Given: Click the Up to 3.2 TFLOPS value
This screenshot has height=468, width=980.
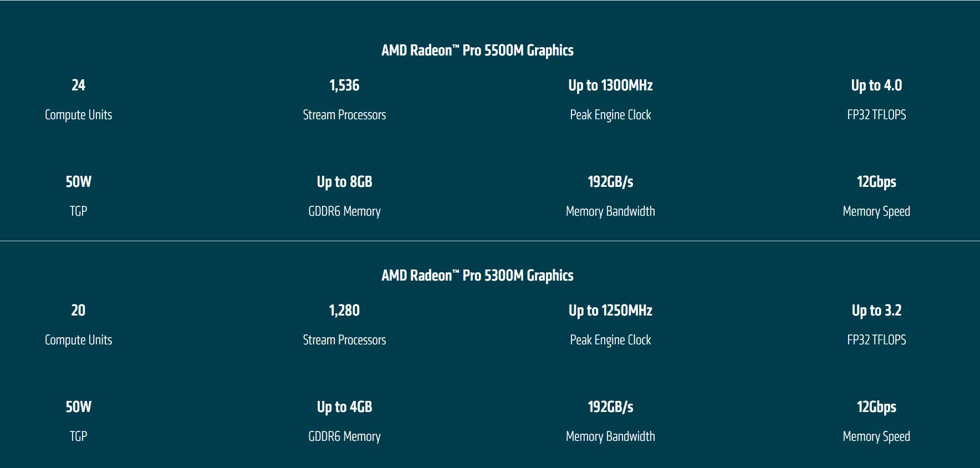Looking at the screenshot, I should [876, 311].
